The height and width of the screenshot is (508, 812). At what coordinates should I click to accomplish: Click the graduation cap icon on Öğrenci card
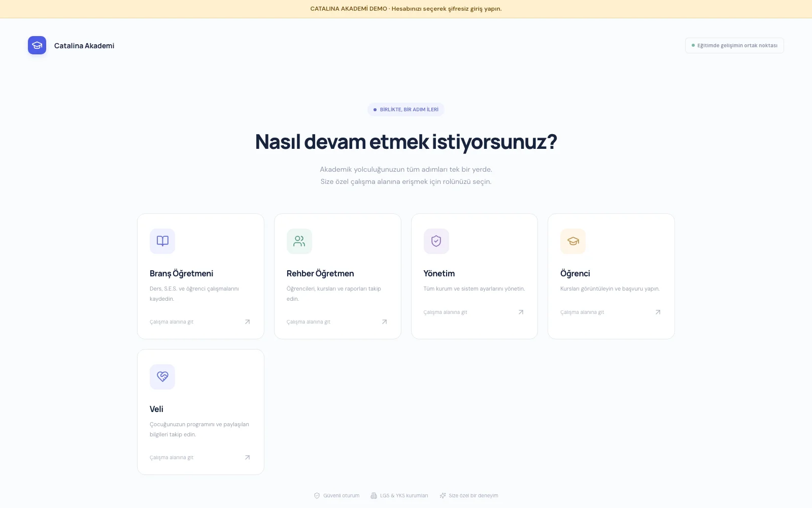tap(573, 241)
